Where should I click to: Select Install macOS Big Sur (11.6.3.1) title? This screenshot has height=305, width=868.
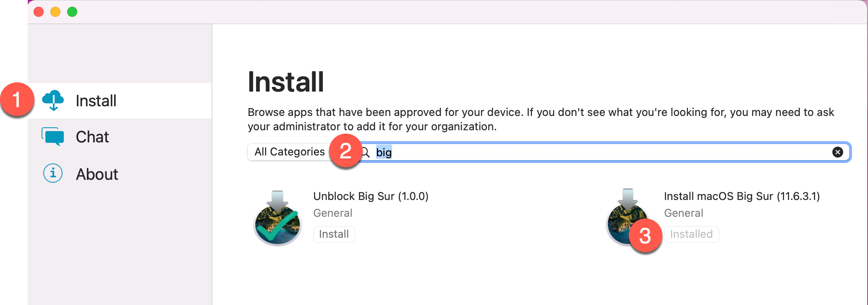[x=742, y=196]
